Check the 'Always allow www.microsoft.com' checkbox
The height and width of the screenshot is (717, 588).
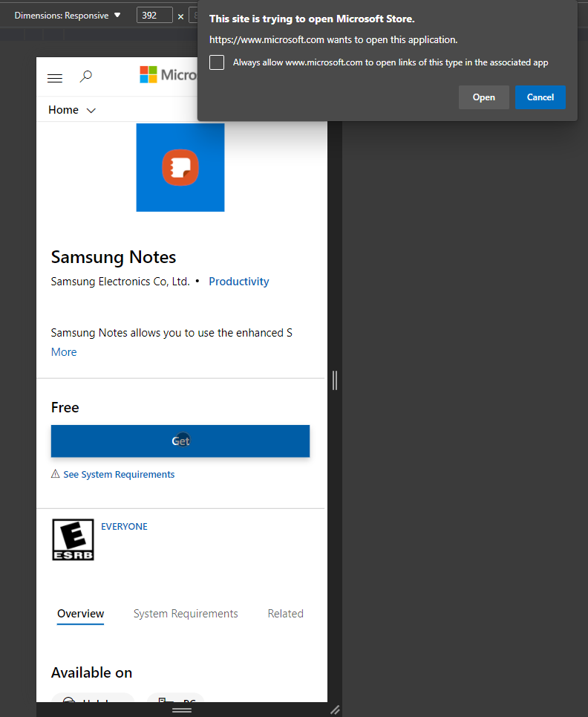(x=217, y=62)
